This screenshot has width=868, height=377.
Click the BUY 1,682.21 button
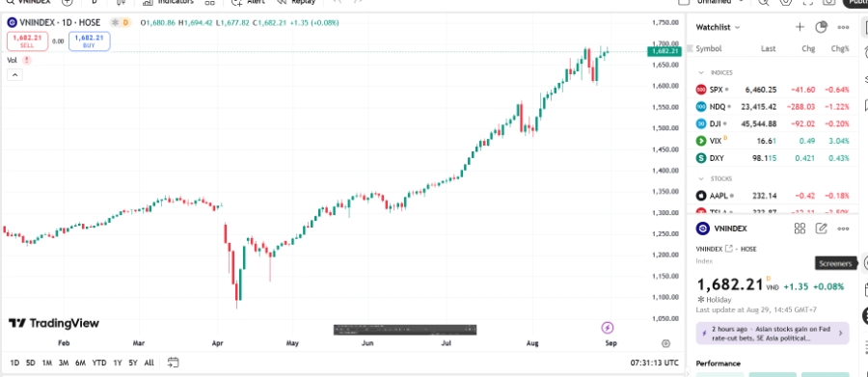(x=89, y=40)
